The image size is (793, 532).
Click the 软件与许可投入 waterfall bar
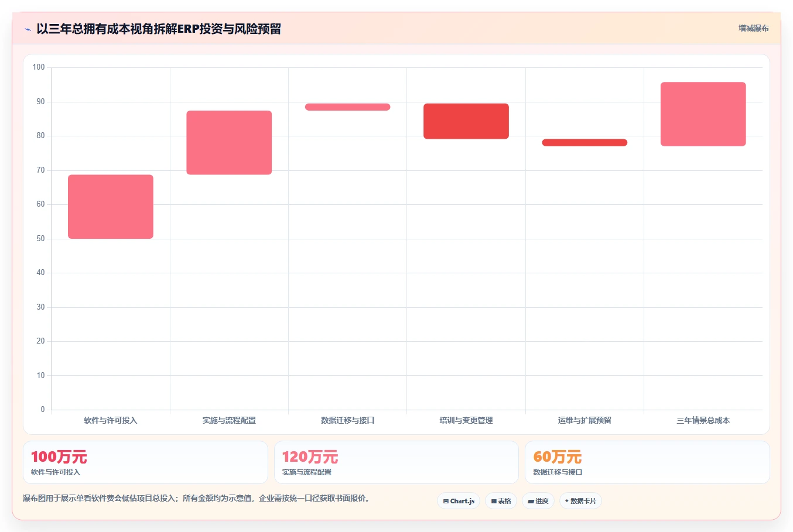coord(111,207)
